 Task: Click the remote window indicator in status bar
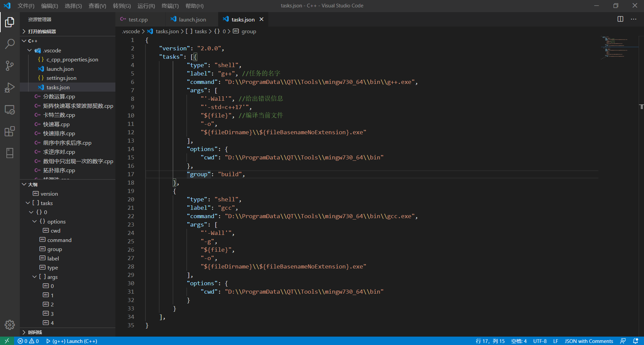tap(7, 341)
